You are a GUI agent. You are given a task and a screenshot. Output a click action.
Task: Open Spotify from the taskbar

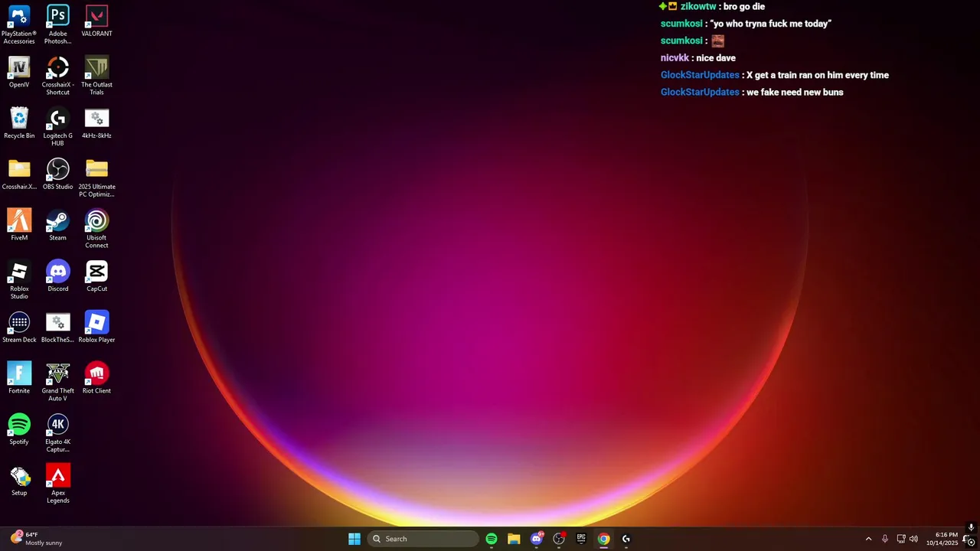[492, 539]
